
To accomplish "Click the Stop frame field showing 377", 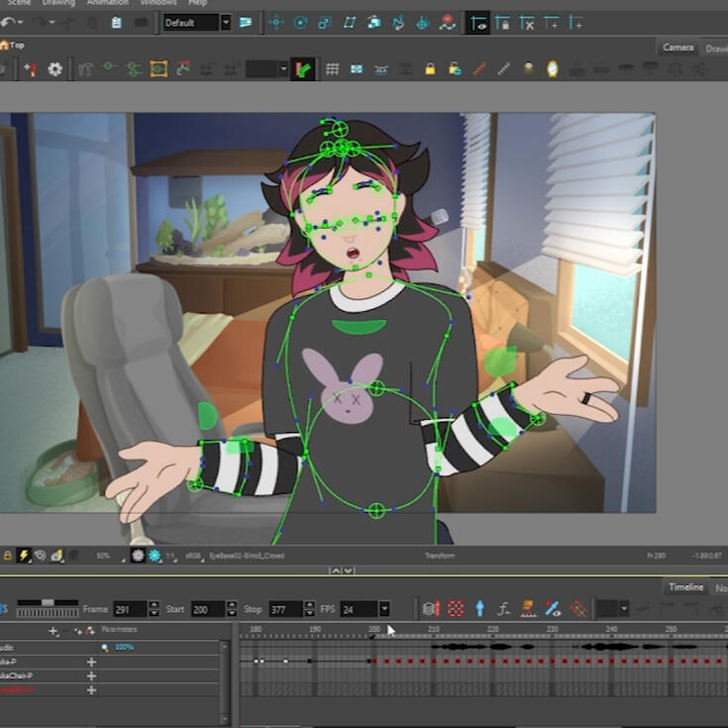I will [x=285, y=609].
